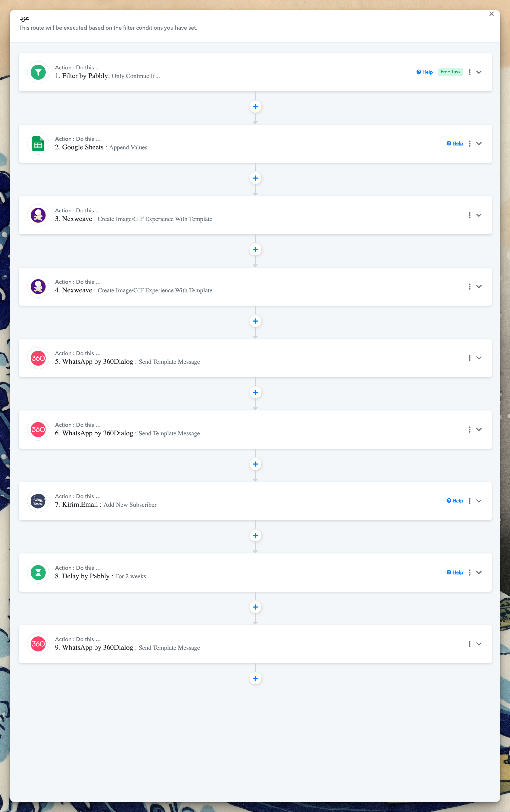Click the Nexweave icon in step 3
Image resolution: width=510 pixels, height=812 pixels.
point(38,215)
